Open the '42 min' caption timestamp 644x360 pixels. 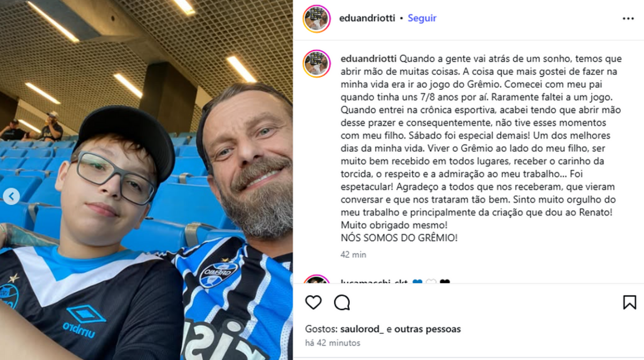pyautogui.click(x=354, y=255)
